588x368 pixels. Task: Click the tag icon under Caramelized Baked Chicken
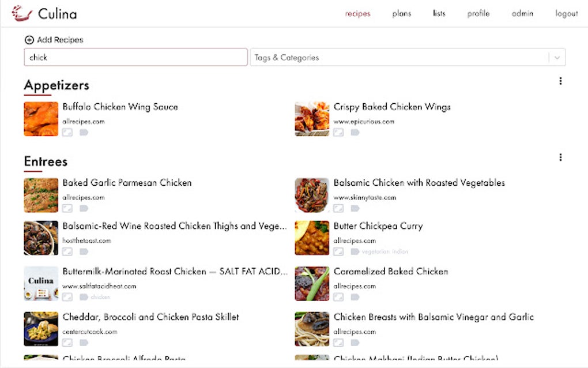pos(355,297)
